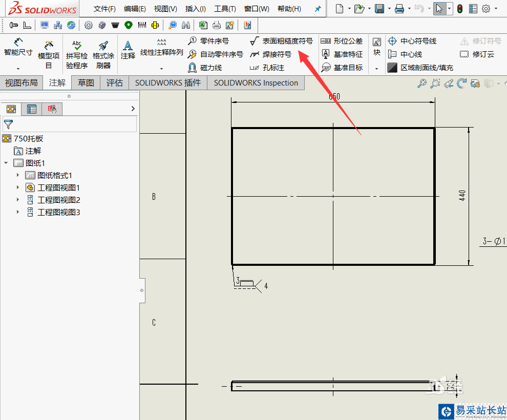Insert a Note (注释) annotation

[128, 50]
